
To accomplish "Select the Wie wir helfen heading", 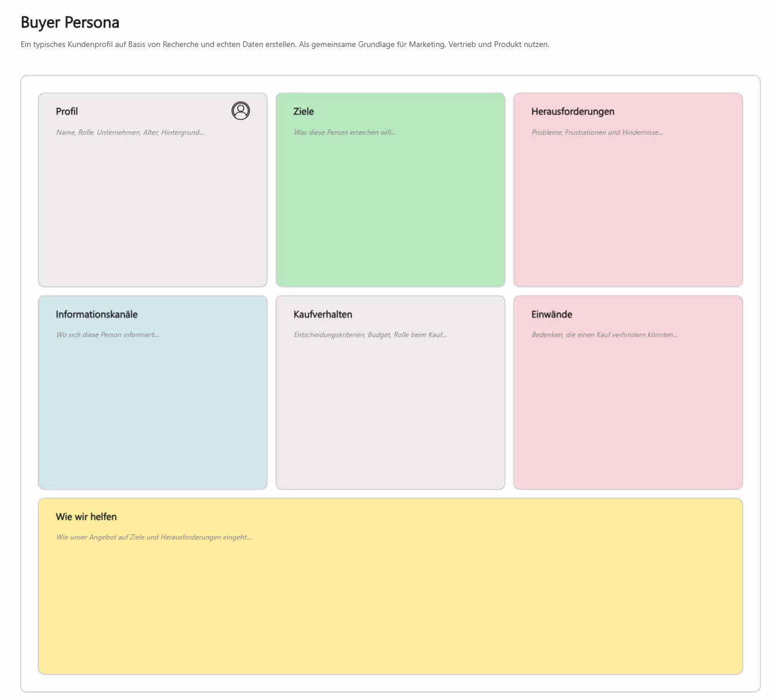I will coord(86,517).
